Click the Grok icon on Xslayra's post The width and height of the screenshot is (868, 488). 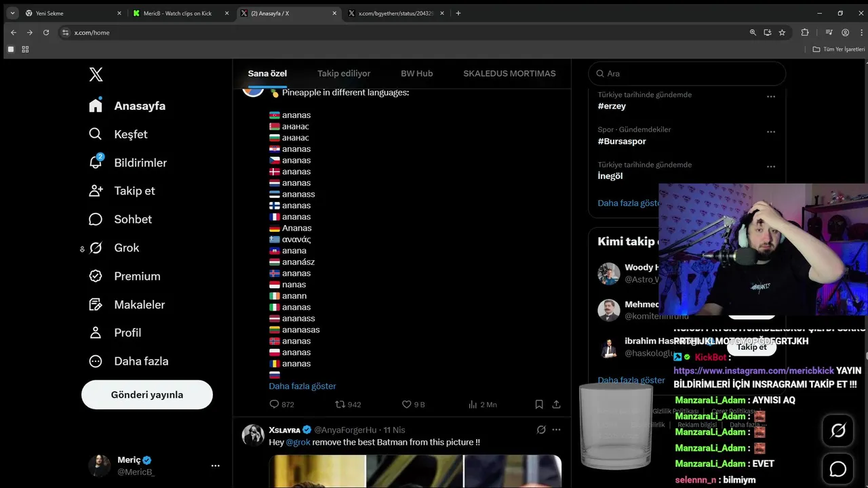[541, 430]
